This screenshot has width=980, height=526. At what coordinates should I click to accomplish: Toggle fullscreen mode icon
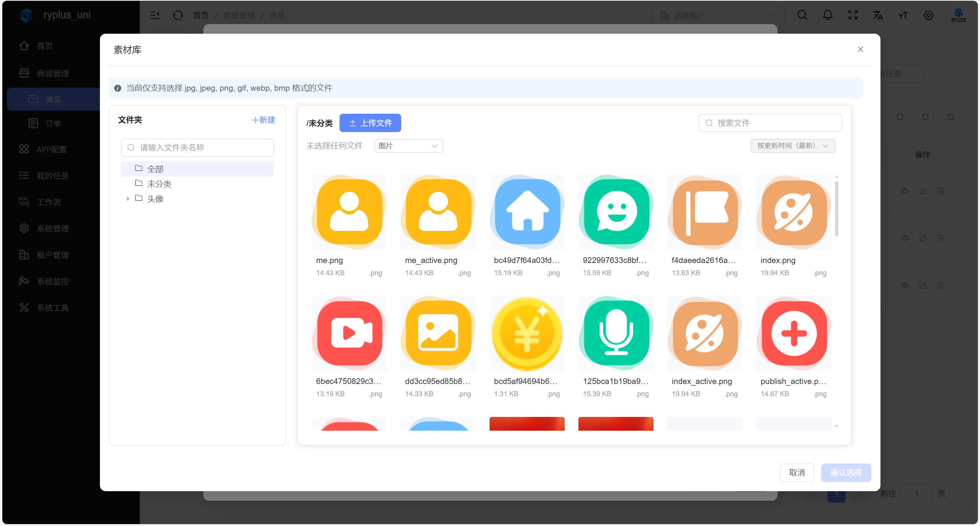(x=853, y=15)
